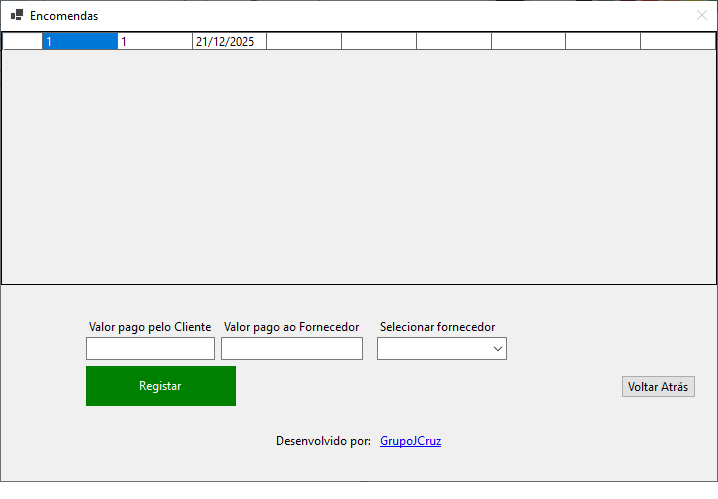This screenshot has width=718, height=499.
Task: Select the first row via its row header
Action: pyautogui.click(x=22, y=42)
